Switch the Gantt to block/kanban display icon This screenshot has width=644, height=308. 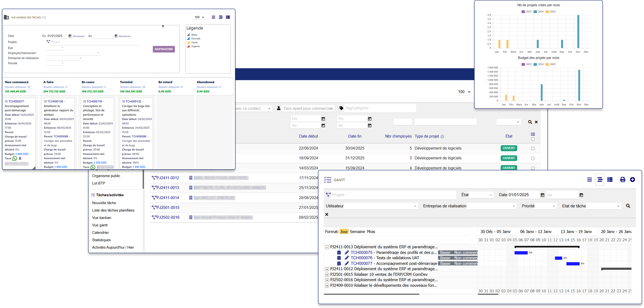(x=610, y=180)
